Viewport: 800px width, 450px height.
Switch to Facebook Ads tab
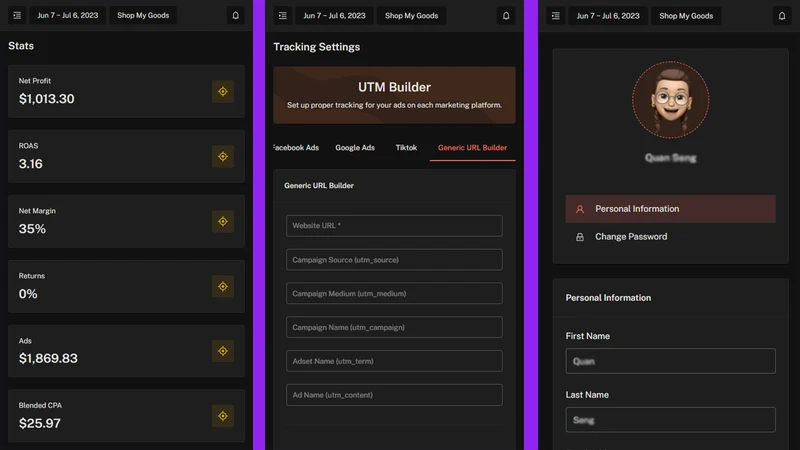click(296, 147)
